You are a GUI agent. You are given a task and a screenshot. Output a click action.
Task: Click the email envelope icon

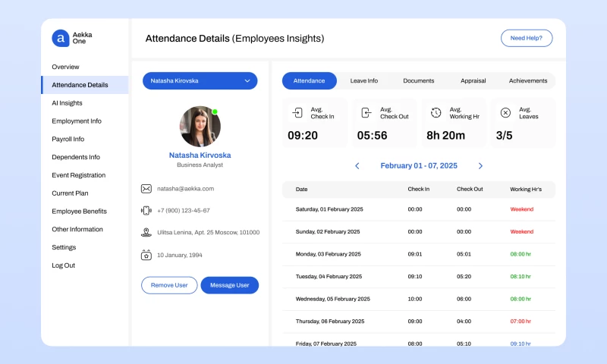(x=146, y=189)
